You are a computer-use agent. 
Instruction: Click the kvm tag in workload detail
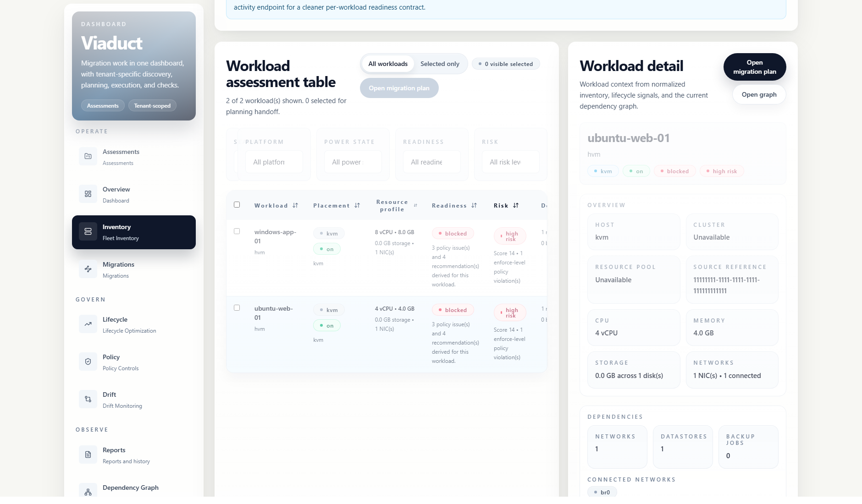pyautogui.click(x=603, y=171)
